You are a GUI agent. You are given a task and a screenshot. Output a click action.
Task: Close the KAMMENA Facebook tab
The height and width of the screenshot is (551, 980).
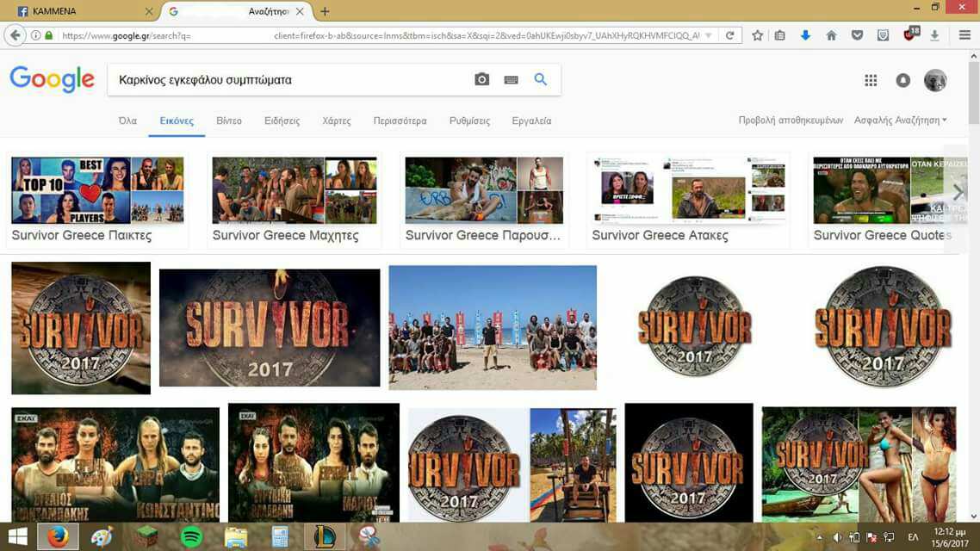[148, 11]
